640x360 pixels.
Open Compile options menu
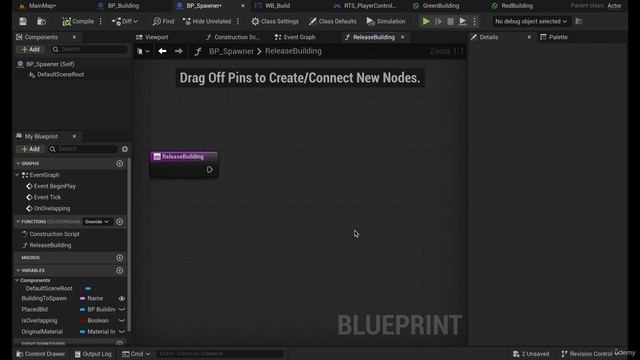click(x=101, y=21)
